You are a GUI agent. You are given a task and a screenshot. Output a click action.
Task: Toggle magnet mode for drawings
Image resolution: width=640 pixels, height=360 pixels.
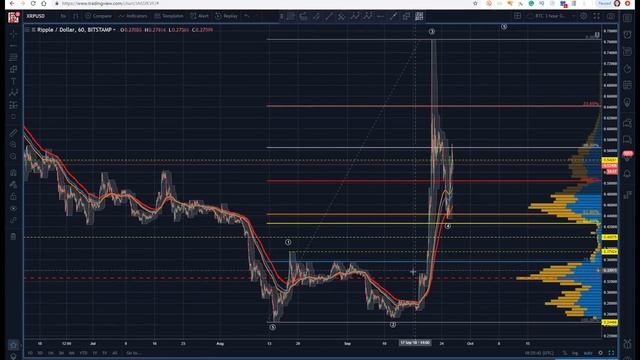tap(13, 172)
